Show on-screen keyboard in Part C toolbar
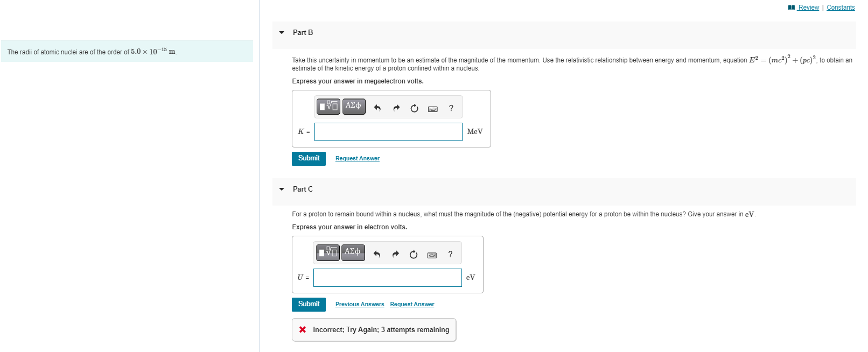 431,254
